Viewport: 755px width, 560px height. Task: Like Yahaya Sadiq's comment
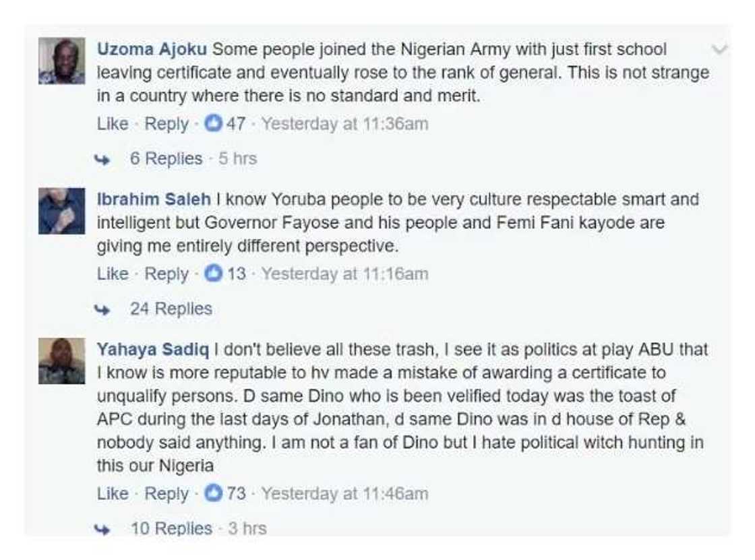coord(113,493)
